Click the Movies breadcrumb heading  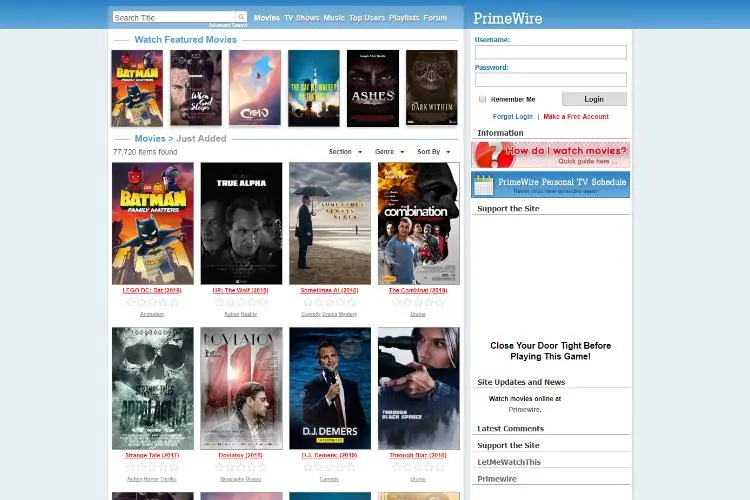click(x=150, y=138)
